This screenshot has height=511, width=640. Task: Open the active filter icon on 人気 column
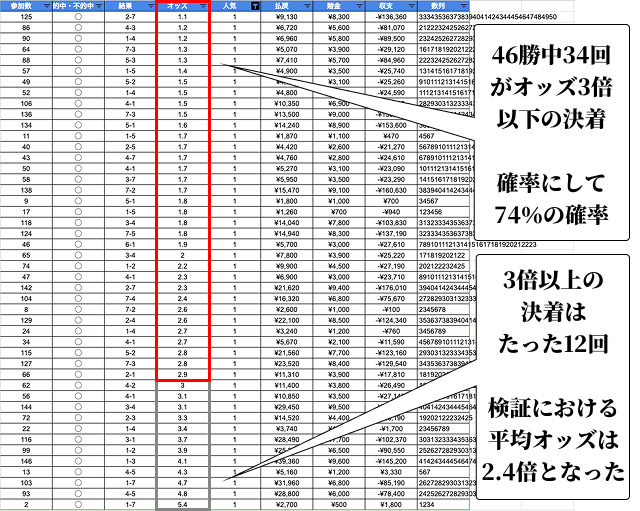[255, 6]
